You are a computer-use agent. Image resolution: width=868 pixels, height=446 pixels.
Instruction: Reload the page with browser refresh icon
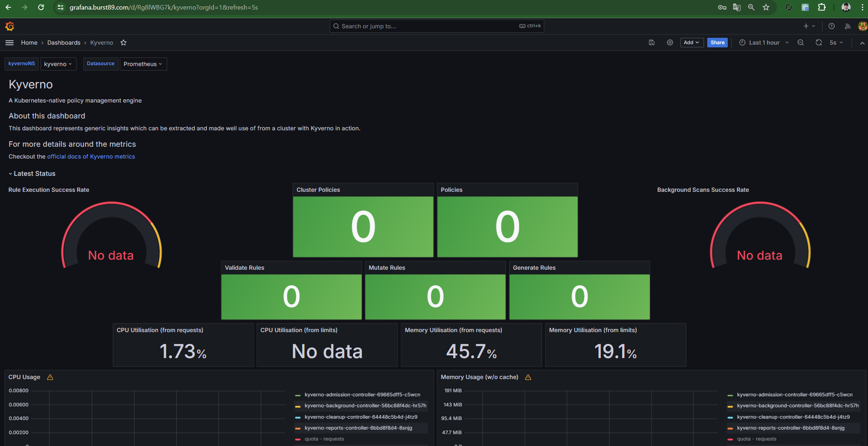pos(41,7)
